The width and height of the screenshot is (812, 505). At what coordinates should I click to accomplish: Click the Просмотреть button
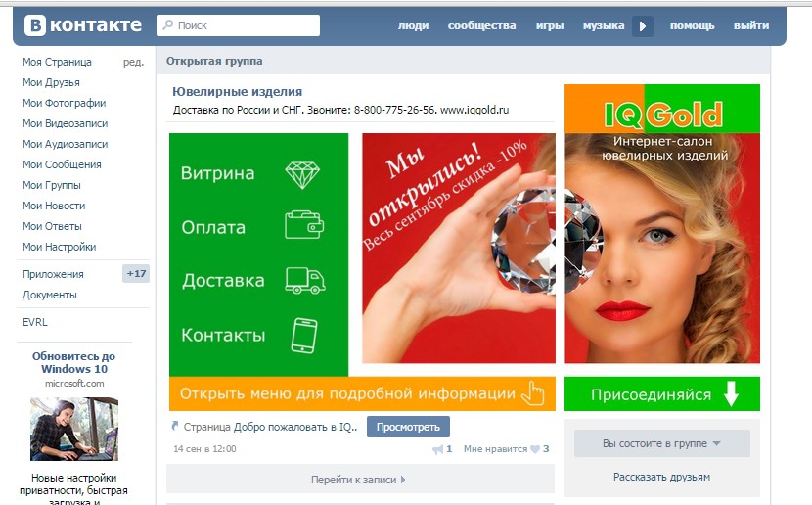408,427
